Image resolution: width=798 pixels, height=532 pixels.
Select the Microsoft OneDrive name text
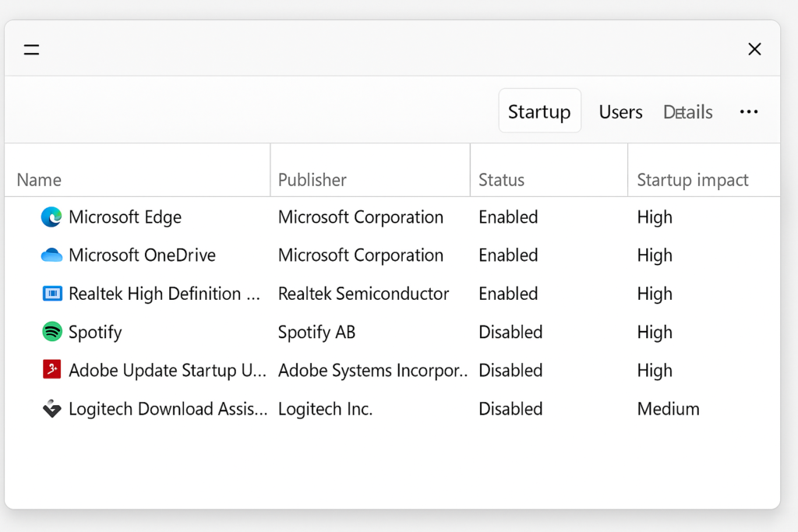142,255
